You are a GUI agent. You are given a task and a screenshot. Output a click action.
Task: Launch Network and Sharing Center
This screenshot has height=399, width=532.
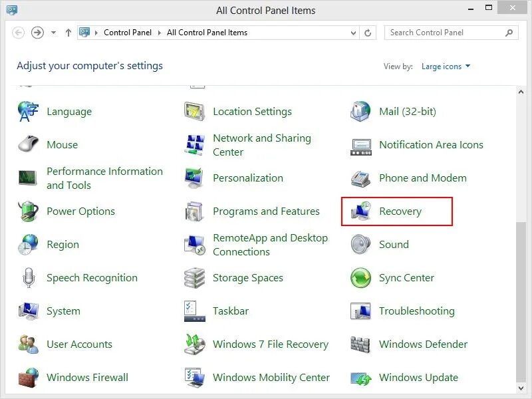coord(261,144)
